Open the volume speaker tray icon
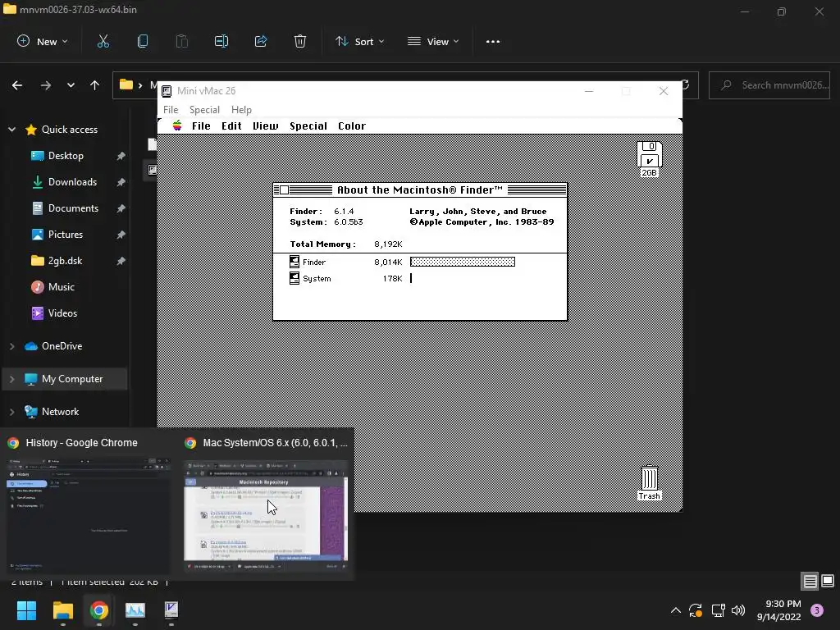This screenshot has height=630, width=840. click(738, 610)
